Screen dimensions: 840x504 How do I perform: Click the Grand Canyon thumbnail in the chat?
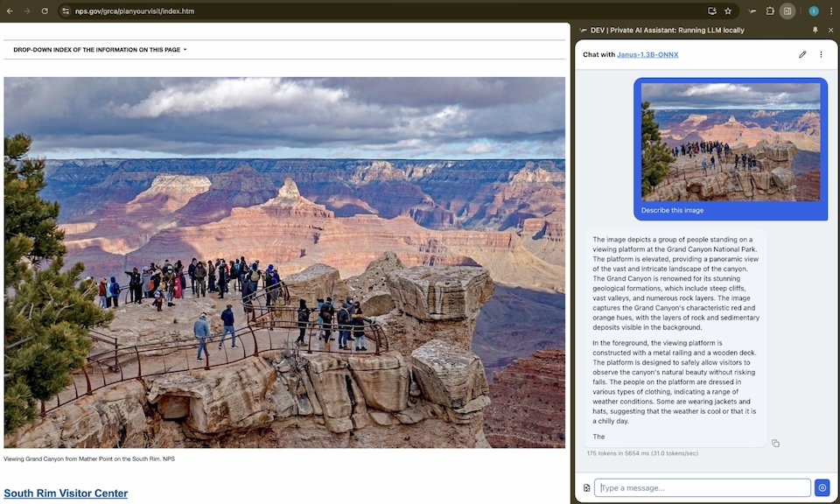731,143
